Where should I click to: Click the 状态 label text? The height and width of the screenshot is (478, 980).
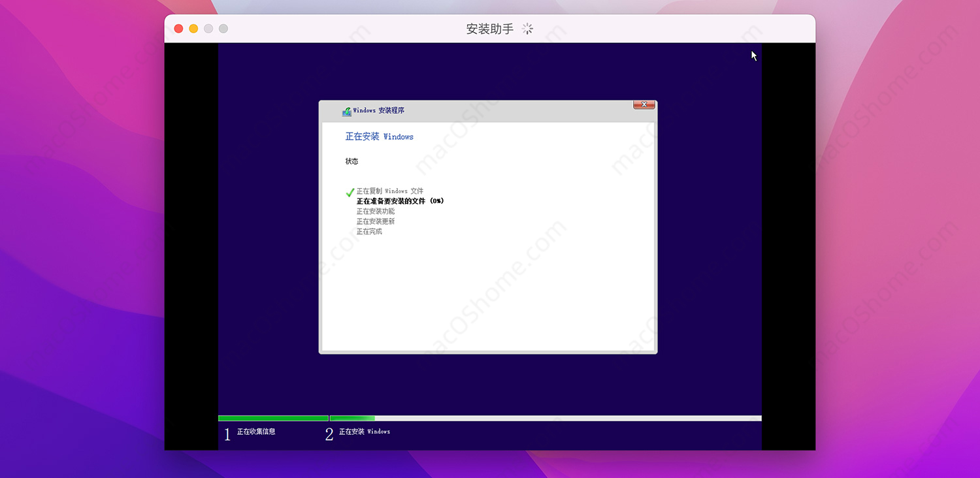tap(351, 161)
